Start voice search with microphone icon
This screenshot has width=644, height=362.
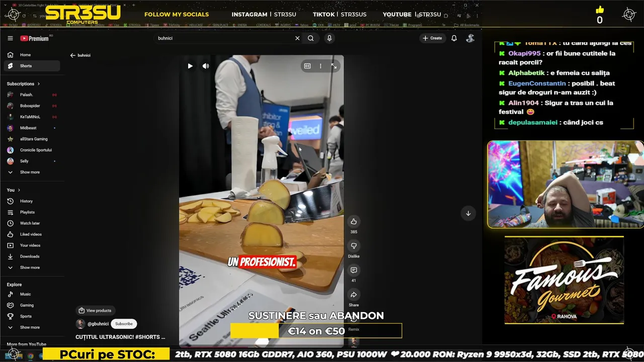330,38
